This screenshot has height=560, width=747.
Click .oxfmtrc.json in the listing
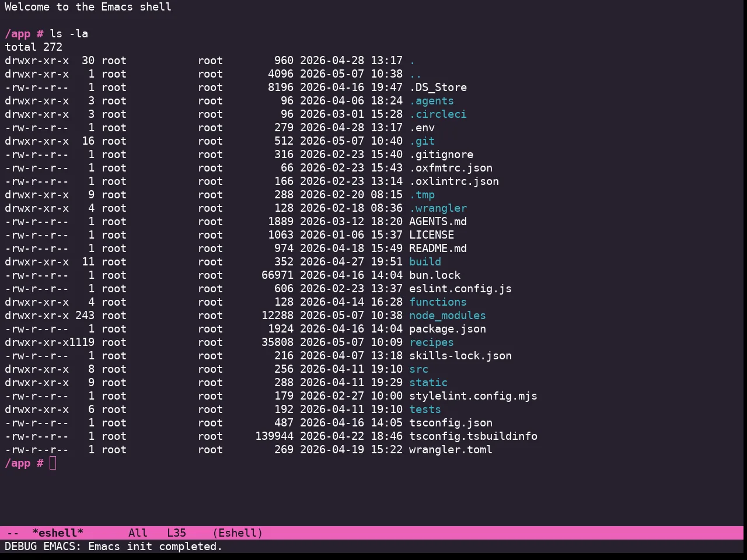tap(451, 168)
